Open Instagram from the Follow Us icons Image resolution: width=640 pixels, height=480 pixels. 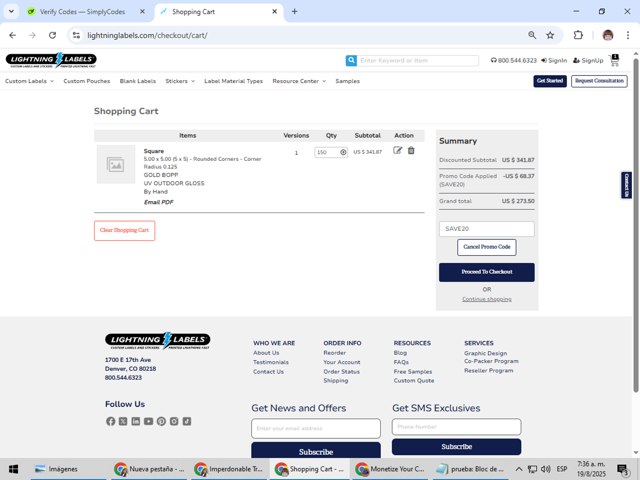pos(174,421)
